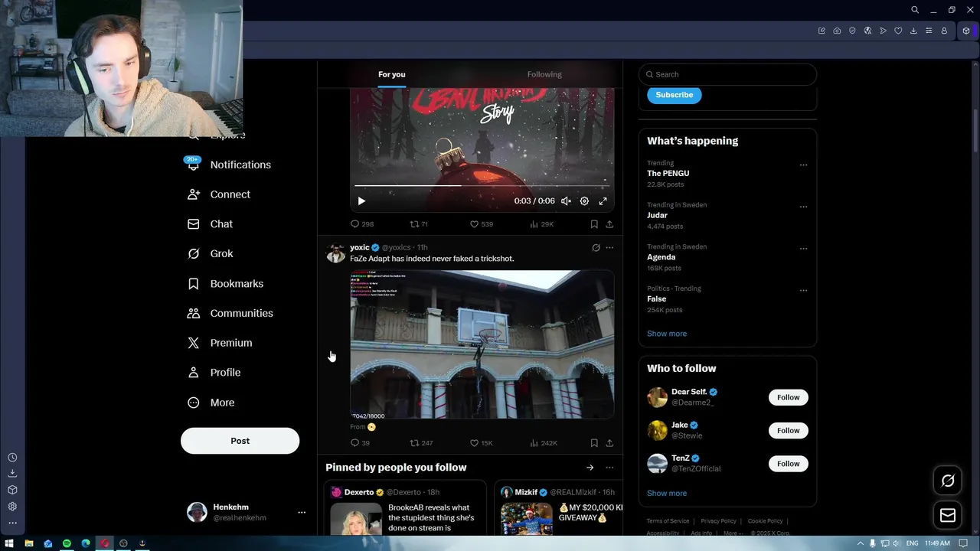Seek on the video progress bar

(x=482, y=185)
